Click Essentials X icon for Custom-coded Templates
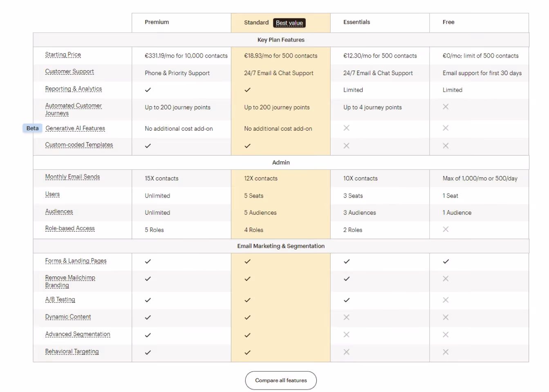This screenshot has width=549, height=392. pyautogui.click(x=346, y=146)
